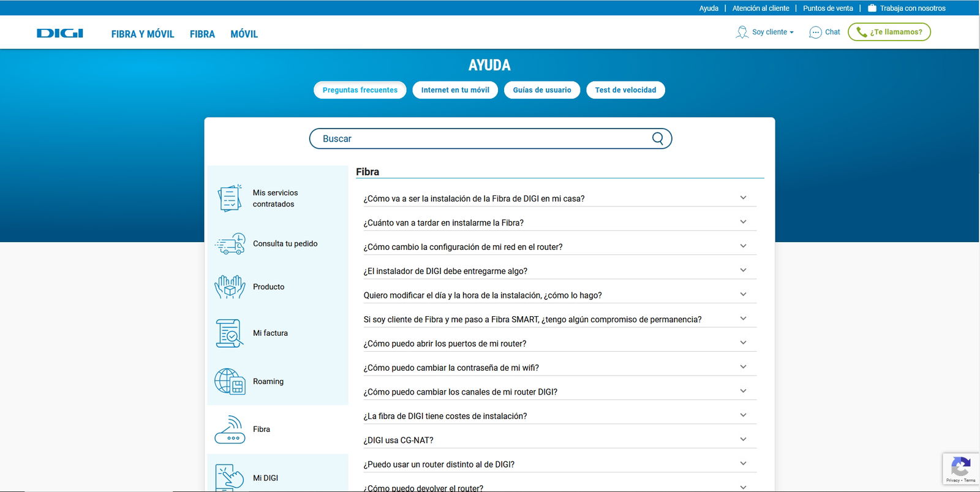The width and height of the screenshot is (980, 492).
Task: Click the Ayuda link in top bar
Action: (709, 8)
